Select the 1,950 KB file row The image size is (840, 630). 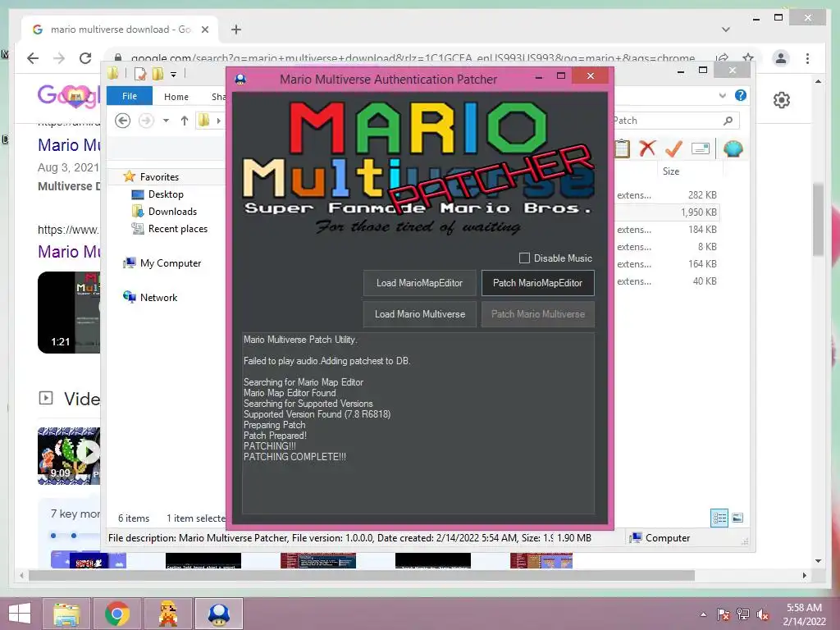pyautogui.click(x=666, y=212)
